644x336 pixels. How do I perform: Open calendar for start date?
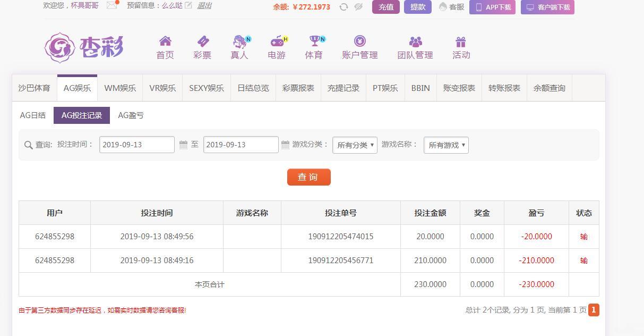tap(183, 145)
